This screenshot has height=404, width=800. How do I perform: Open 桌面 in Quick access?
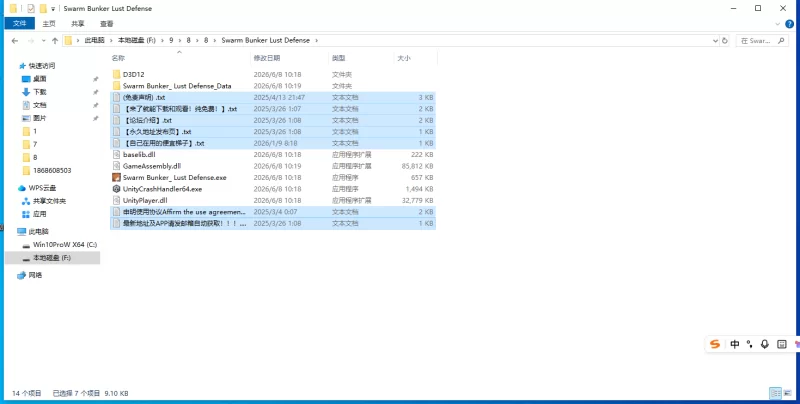(x=40, y=79)
